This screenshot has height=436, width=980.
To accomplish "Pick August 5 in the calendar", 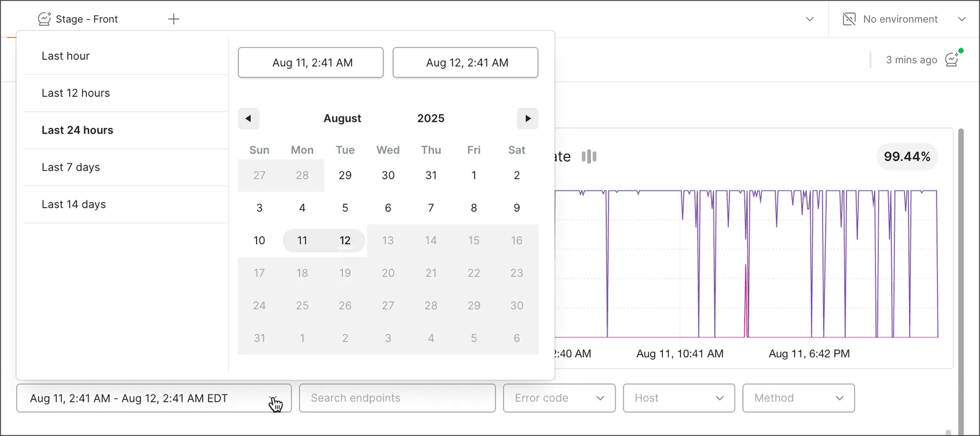I will coord(345,208).
